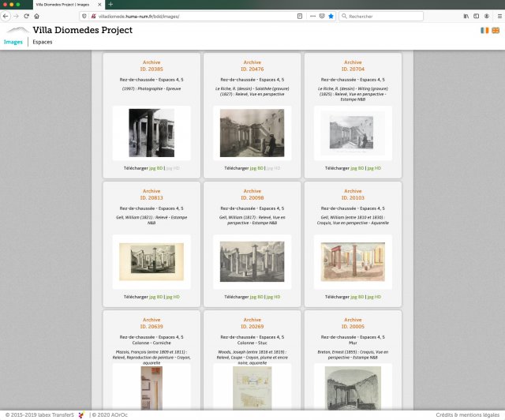The image size is (505, 420).
Task: Open thumbnail of archive 20639 column drawing
Action: point(151,388)
